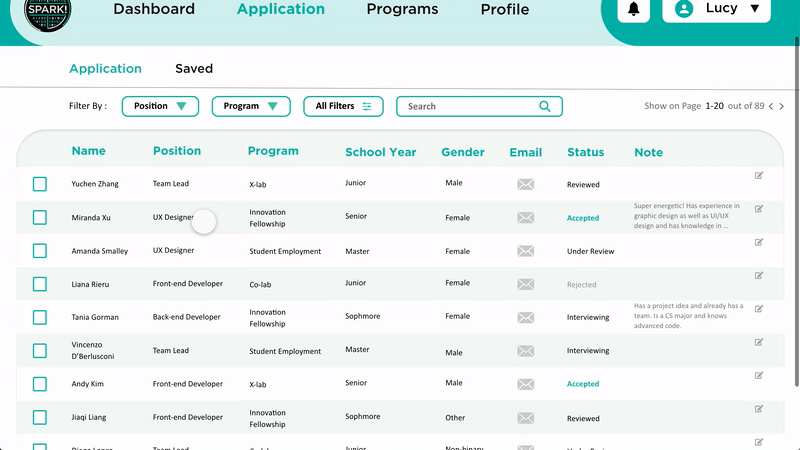Click Andy Kim's Accepted status
800x450 pixels.
[583, 384]
